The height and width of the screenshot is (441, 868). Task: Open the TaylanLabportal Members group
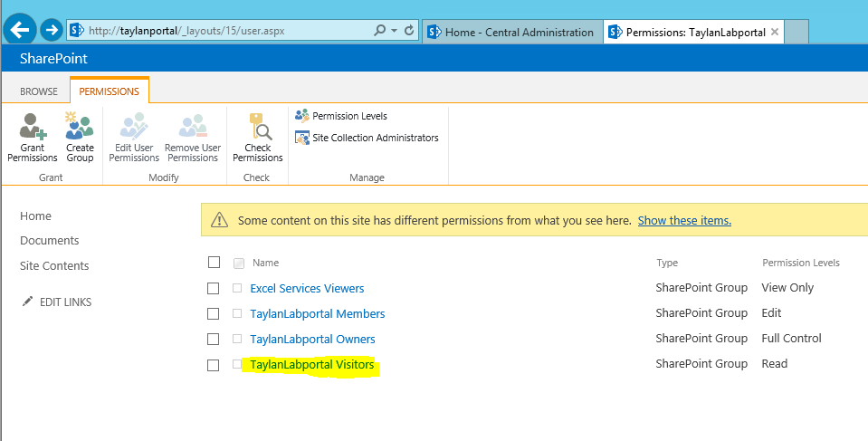[317, 314]
